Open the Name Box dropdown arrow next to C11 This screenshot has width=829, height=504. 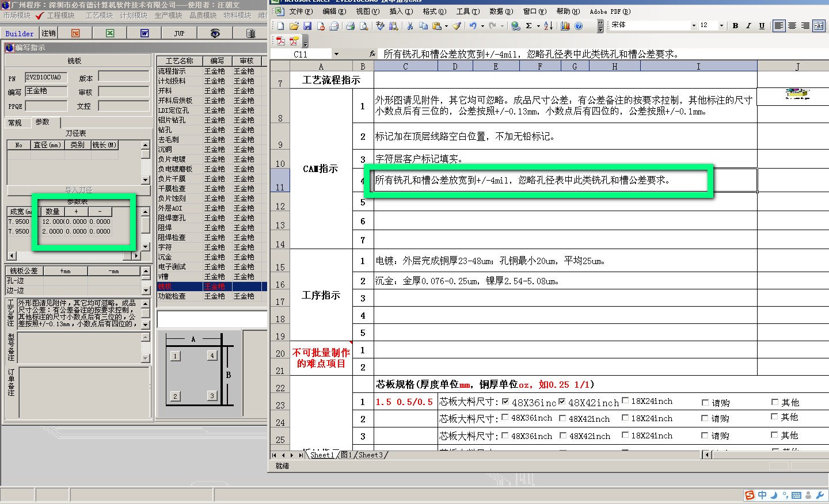pyautogui.click(x=336, y=54)
